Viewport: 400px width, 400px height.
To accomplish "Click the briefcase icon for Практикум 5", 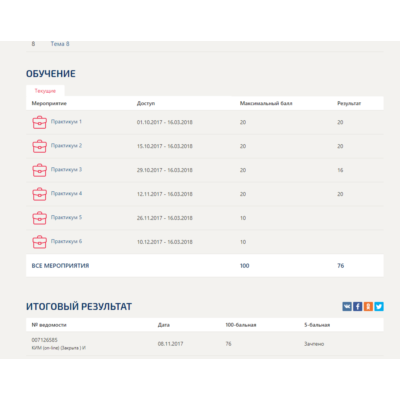I will [39, 218].
